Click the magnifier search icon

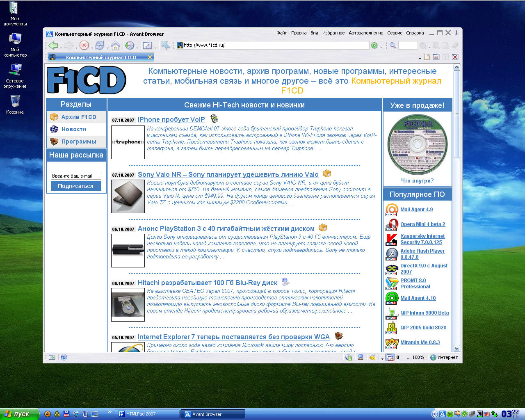(x=393, y=46)
